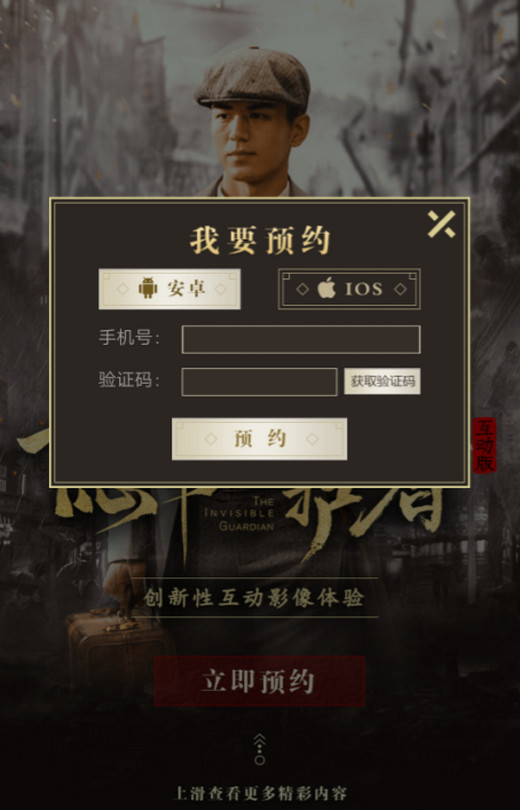The image size is (520, 810).
Task: Click the red 互动版 seal badge
Action: point(485,445)
